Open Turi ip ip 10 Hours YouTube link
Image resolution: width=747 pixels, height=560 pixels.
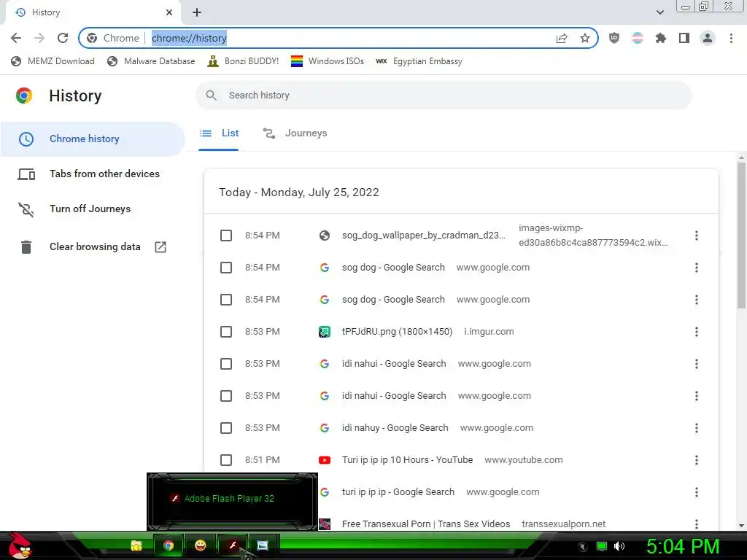coord(407,460)
